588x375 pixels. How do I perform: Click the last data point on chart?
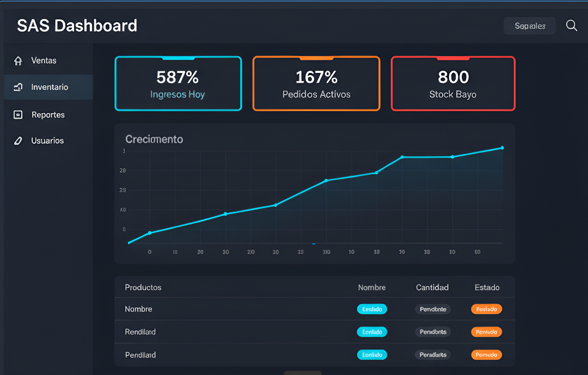(502, 147)
